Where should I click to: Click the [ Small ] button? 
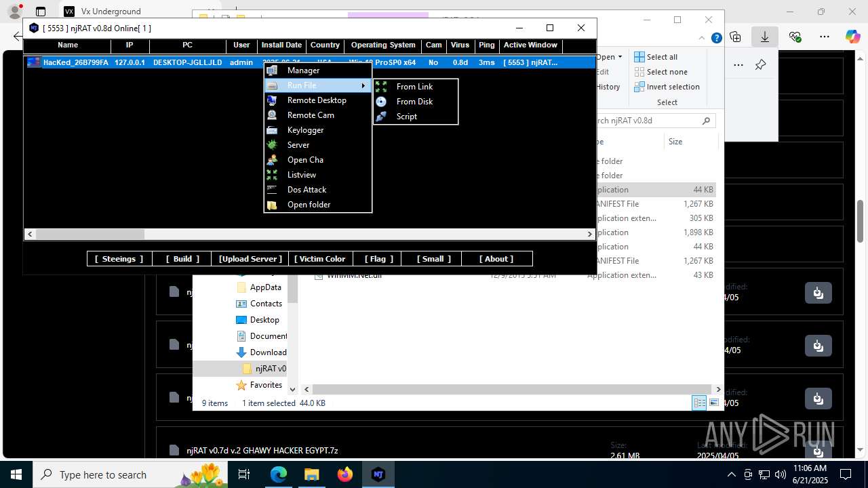[x=431, y=259]
